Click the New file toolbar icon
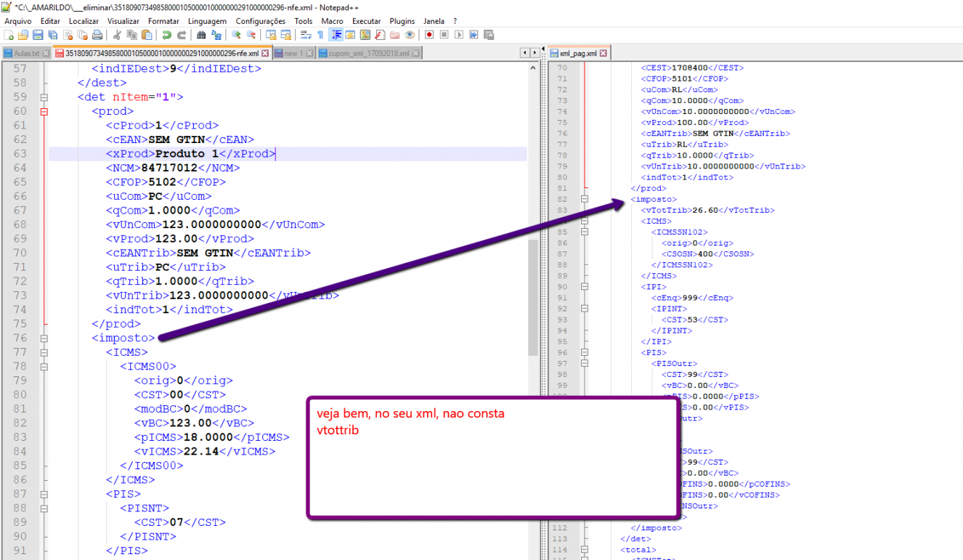963x560 pixels. point(8,35)
